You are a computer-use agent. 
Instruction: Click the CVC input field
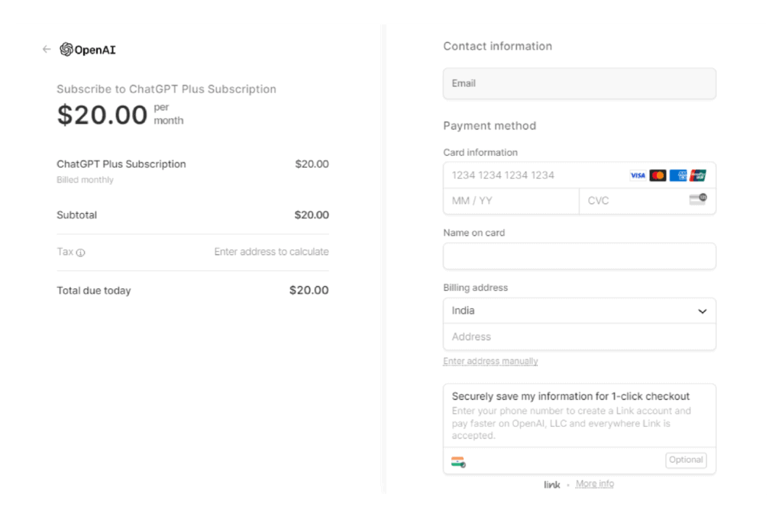click(632, 201)
